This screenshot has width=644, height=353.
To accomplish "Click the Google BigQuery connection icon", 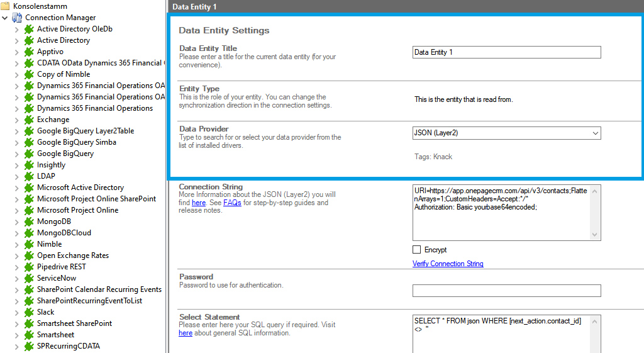I will coord(29,154).
